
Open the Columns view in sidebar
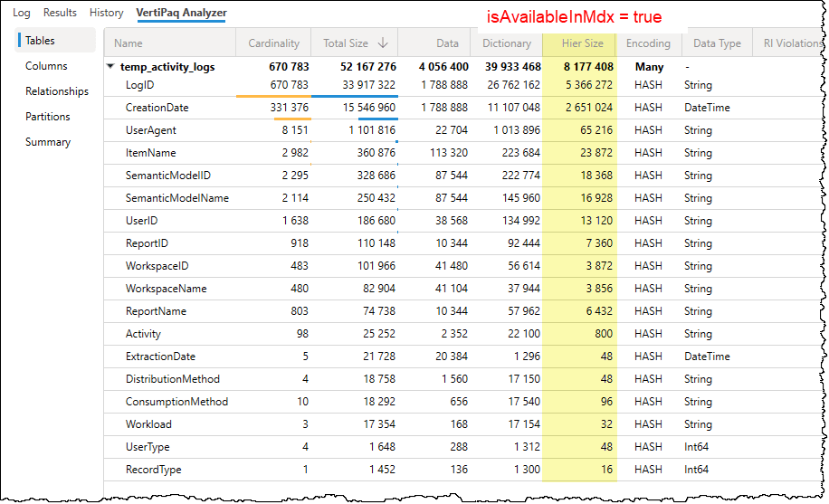point(46,66)
